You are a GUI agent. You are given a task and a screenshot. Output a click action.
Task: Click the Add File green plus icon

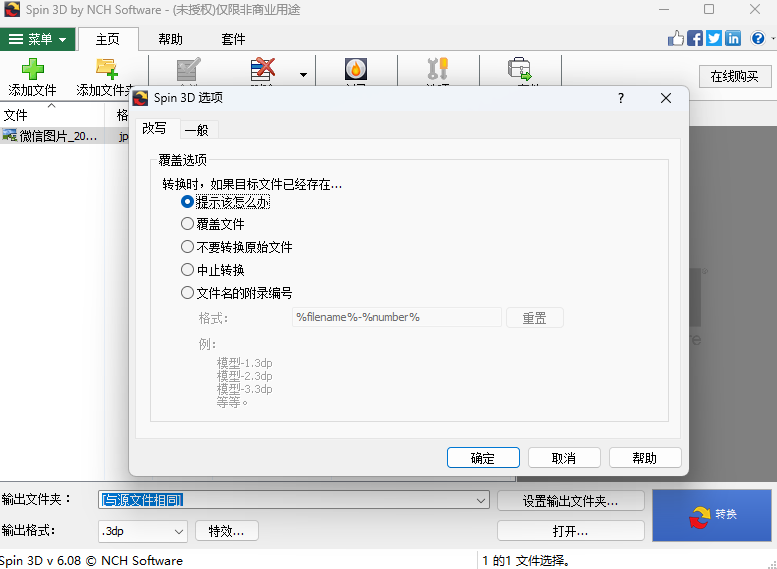pos(33,69)
